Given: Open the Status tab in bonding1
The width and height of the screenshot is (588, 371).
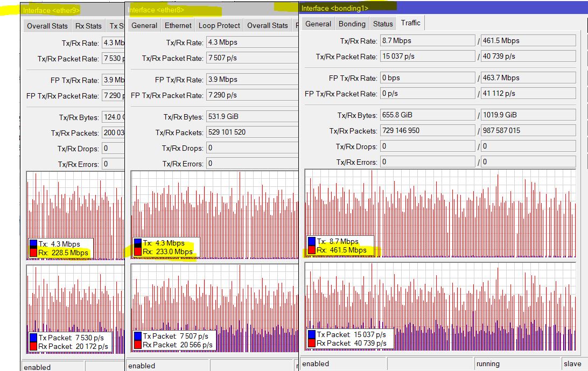Looking at the screenshot, I should point(383,24).
